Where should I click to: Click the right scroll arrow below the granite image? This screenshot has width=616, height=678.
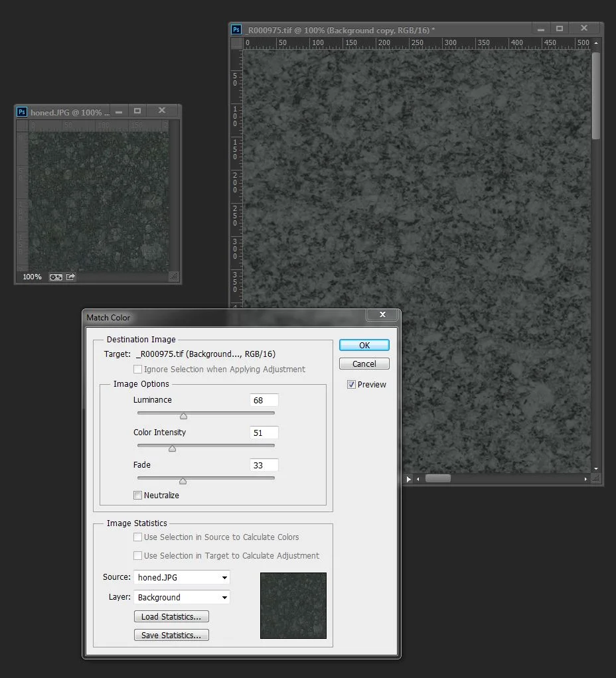pyautogui.click(x=585, y=478)
